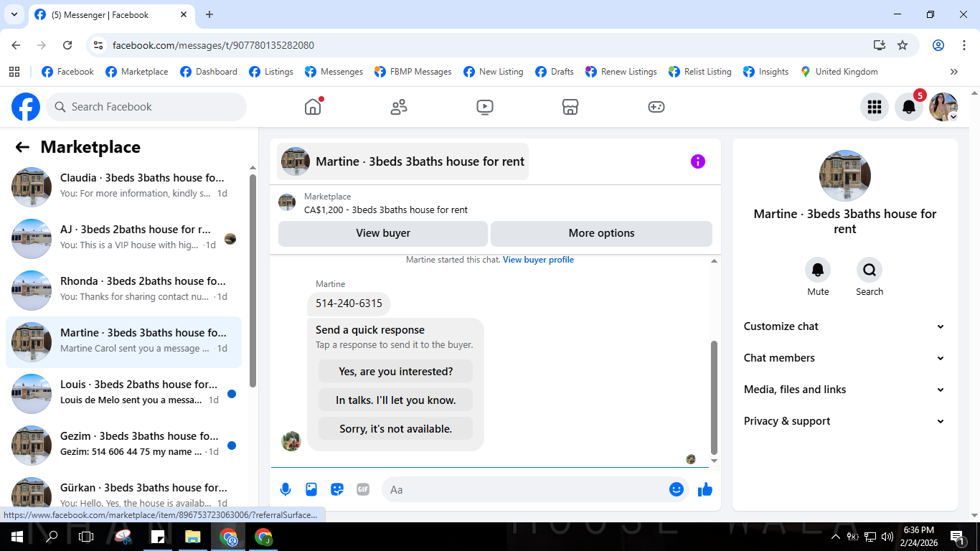Click the Facebook logo
The image size is (980, 551).
[26, 107]
